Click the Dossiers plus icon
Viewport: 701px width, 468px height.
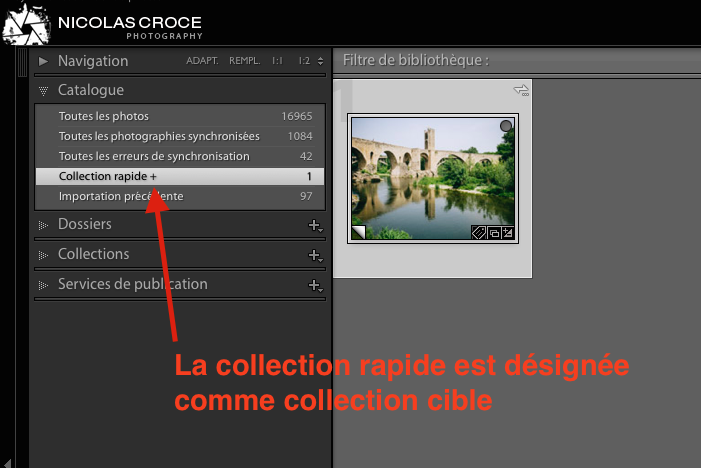315,226
